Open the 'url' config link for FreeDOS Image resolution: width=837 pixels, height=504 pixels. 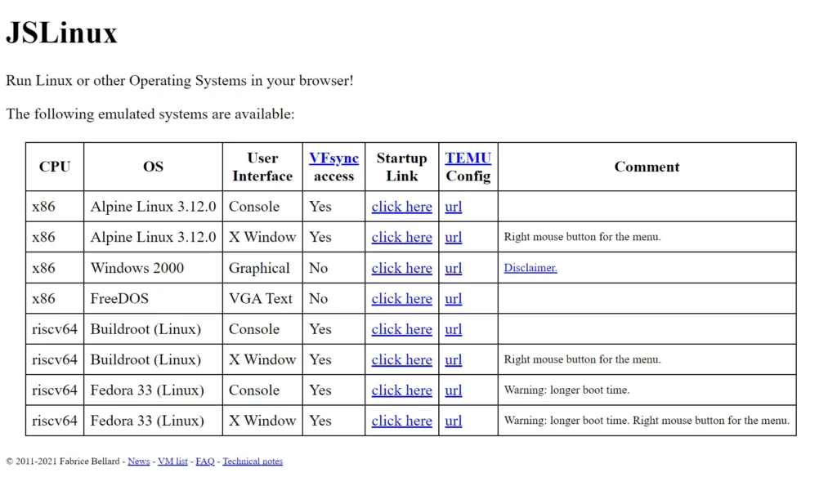coord(453,298)
